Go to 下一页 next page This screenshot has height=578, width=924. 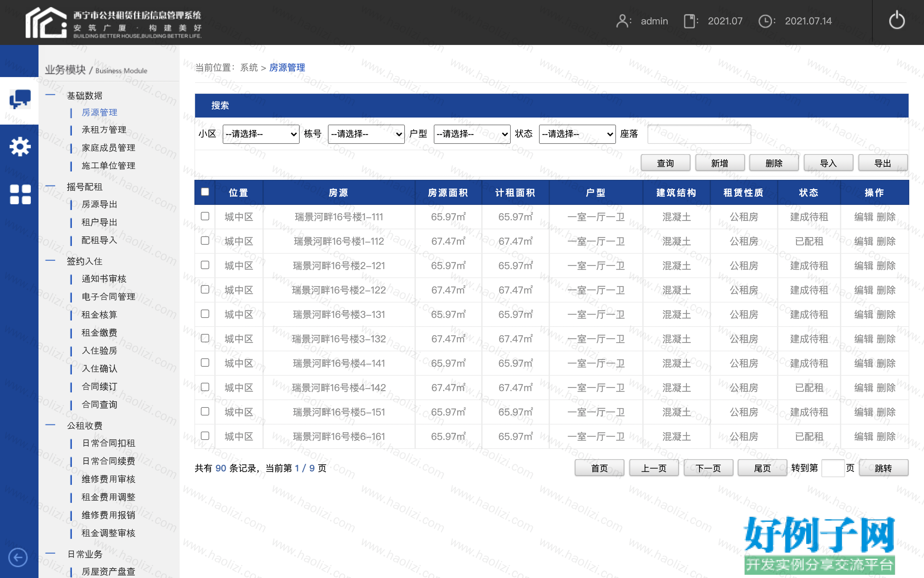pos(708,468)
